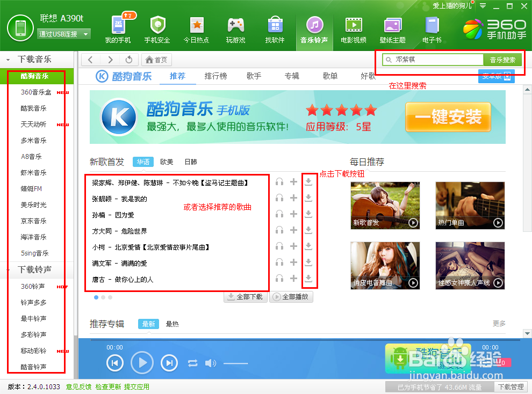
Task: Add 张靓颖 我是我的 with plus icon
Action: pyautogui.click(x=293, y=198)
